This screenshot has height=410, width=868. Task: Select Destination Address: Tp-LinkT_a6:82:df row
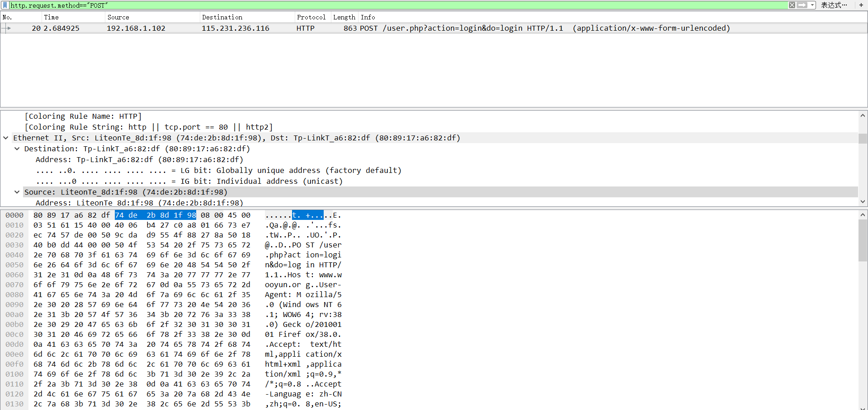pos(139,159)
